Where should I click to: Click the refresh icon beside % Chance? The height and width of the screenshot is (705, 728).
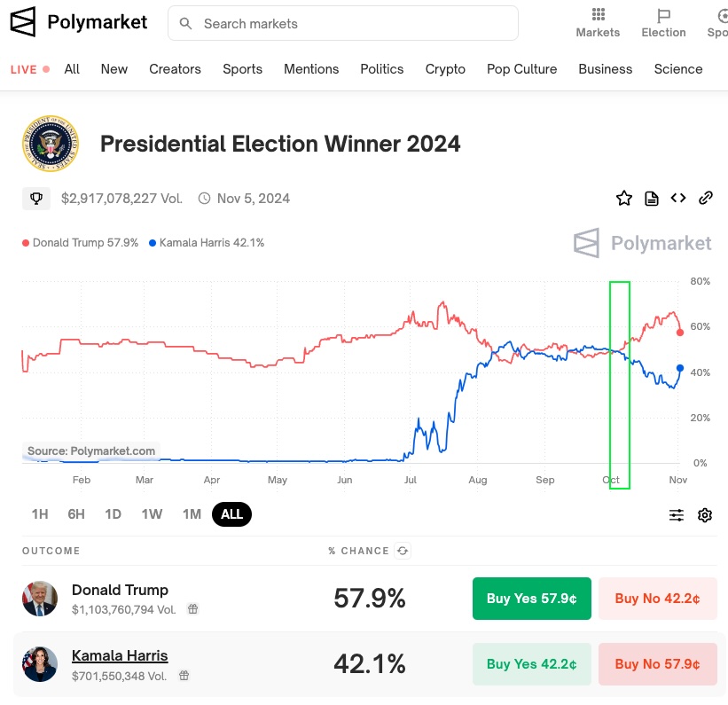tap(403, 551)
